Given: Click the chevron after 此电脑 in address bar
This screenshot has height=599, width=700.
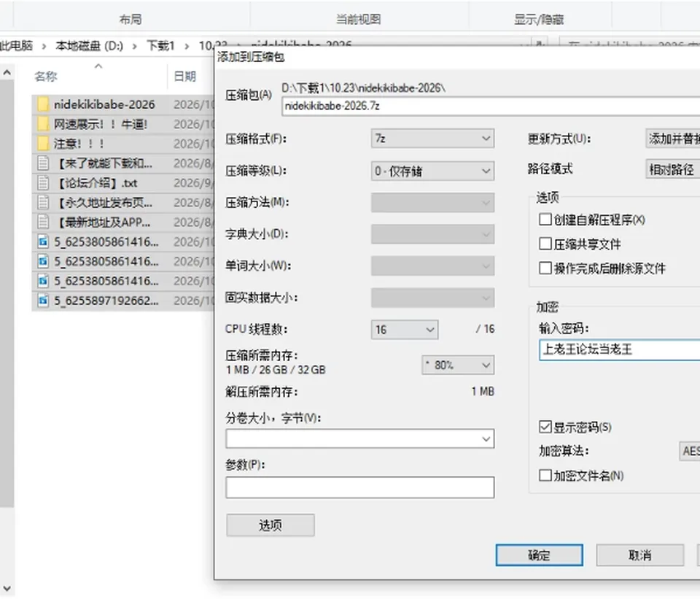Looking at the screenshot, I should pos(44,46).
